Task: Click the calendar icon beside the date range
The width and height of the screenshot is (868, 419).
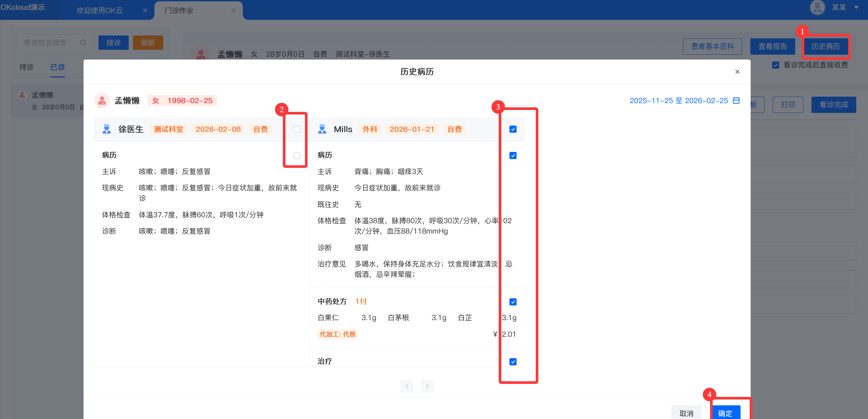Action: (x=736, y=101)
